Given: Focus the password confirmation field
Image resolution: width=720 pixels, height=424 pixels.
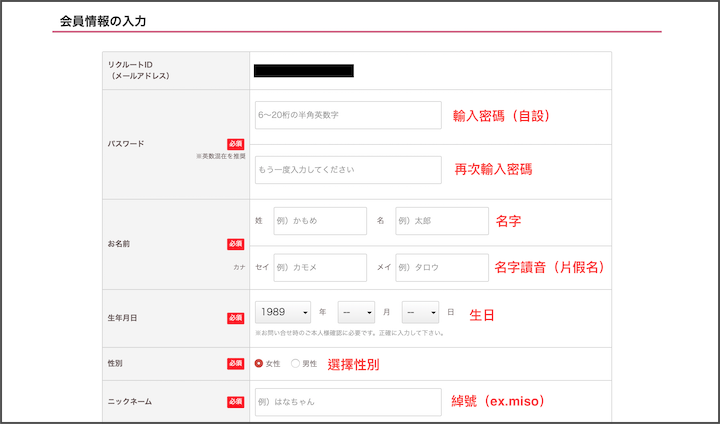Looking at the screenshot, I should (x=347, y=170).
